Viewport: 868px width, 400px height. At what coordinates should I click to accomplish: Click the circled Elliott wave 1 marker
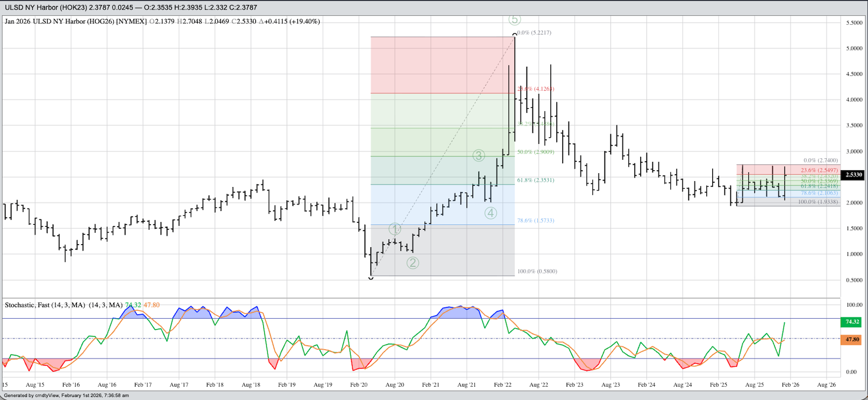tap(394, 229)
